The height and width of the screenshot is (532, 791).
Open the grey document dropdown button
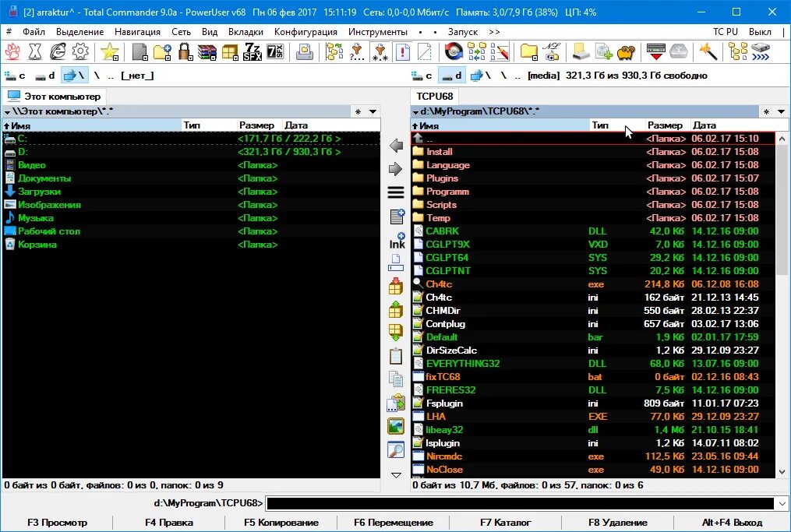click(139, 51)
